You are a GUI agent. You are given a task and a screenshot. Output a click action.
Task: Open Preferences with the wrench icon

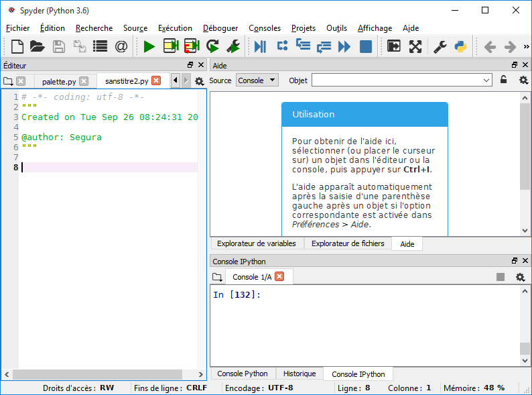(440, 46)
